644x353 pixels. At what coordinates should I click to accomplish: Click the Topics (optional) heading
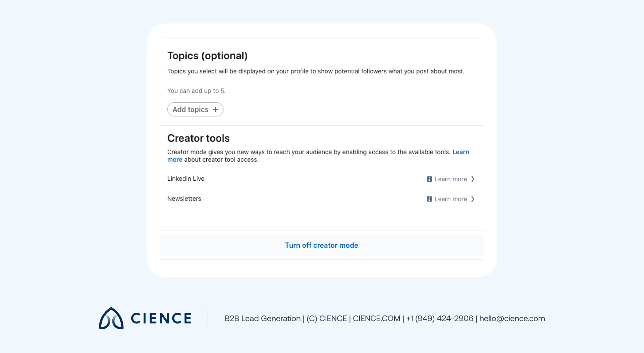pyautogui.click(x=207, y=56)
